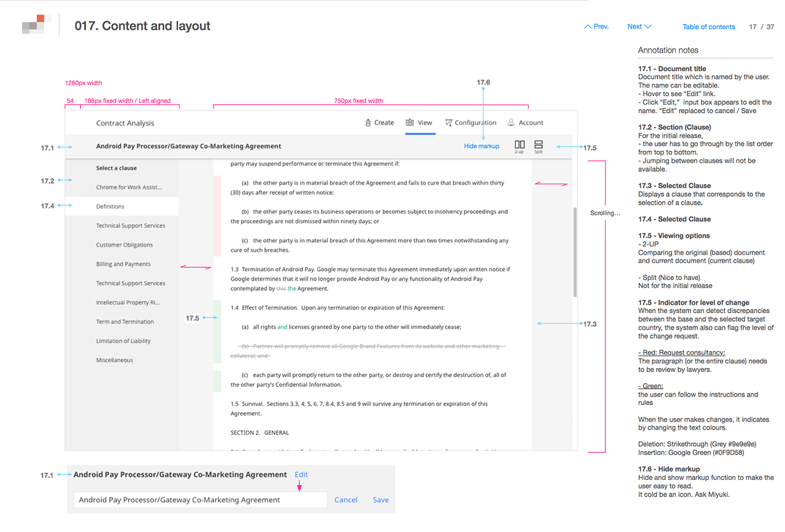Switch to the View tab
The height and width of the screenshot is (532, 785).
coord(419,123)
